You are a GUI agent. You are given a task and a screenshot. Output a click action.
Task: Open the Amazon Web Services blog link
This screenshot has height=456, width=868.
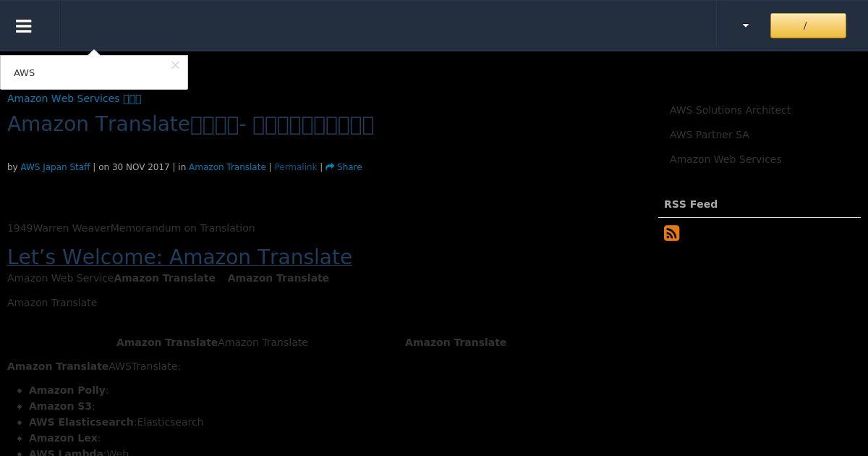(74, 98)
